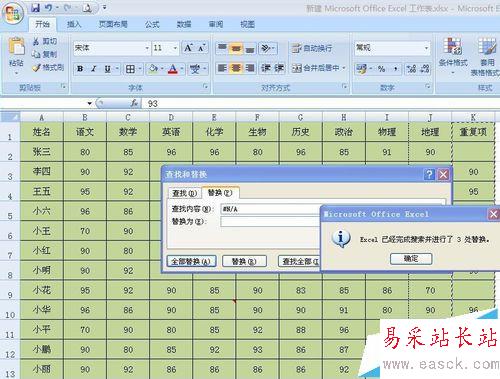Expand the Name Box dropdown arrow
Screen dimensions: 500x379
click(x=89, y=104)
